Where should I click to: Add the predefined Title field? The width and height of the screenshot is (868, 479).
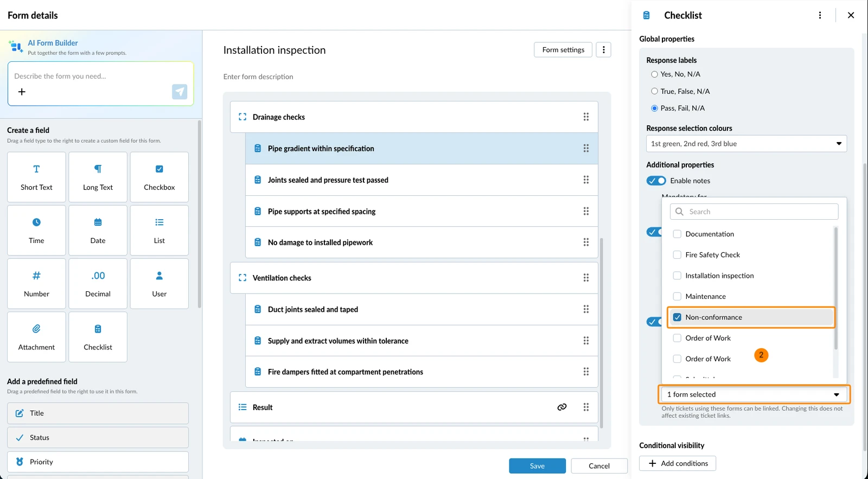coord(98,413)
